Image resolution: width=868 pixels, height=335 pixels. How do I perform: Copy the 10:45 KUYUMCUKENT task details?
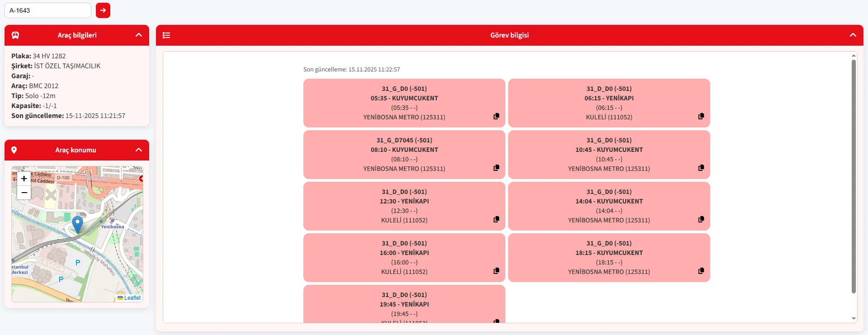[x=701, y=168]
